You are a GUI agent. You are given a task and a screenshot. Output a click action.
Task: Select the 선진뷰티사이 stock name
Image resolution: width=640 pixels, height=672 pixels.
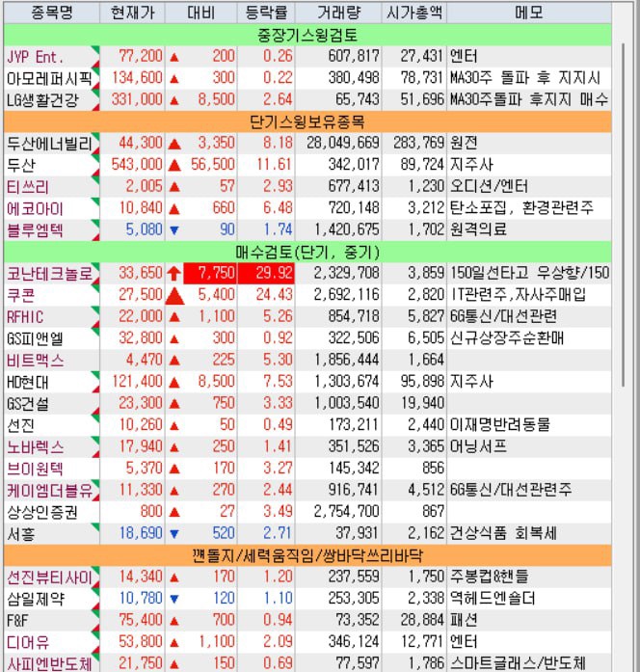click(49, 578)
